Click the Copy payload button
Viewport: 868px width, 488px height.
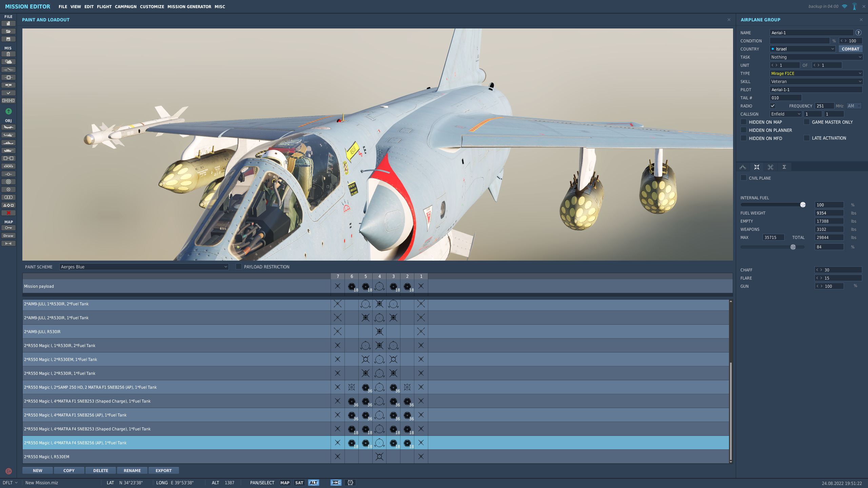[x=69, y=470]
